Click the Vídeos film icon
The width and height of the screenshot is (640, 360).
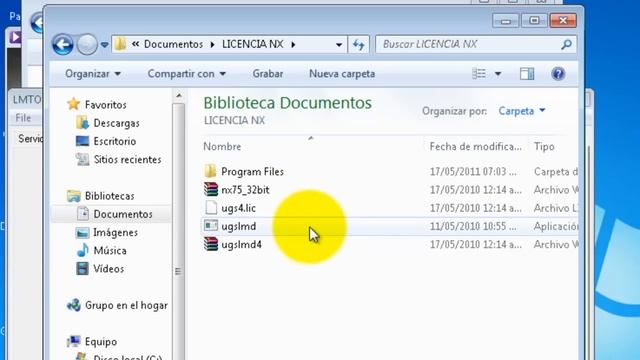coord(82,268)
